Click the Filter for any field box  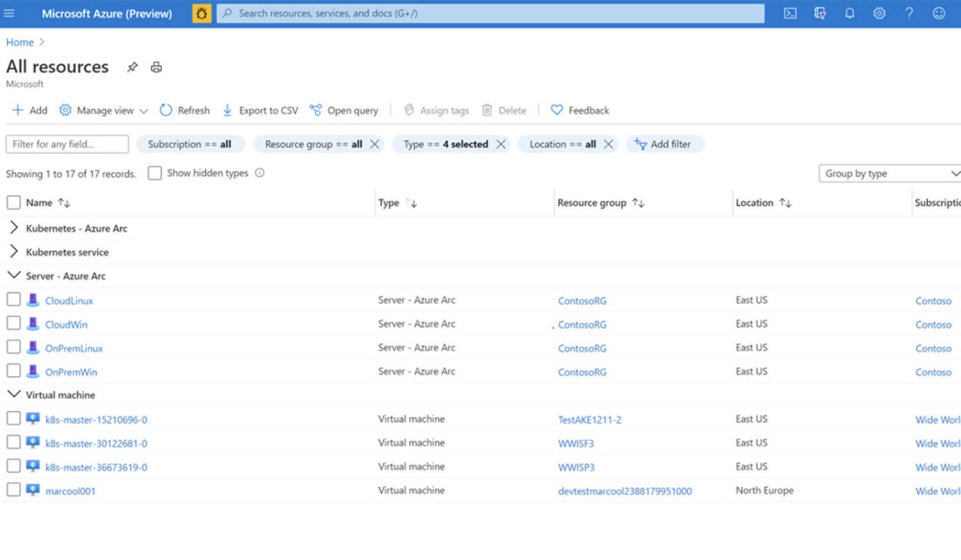[67, 144]
